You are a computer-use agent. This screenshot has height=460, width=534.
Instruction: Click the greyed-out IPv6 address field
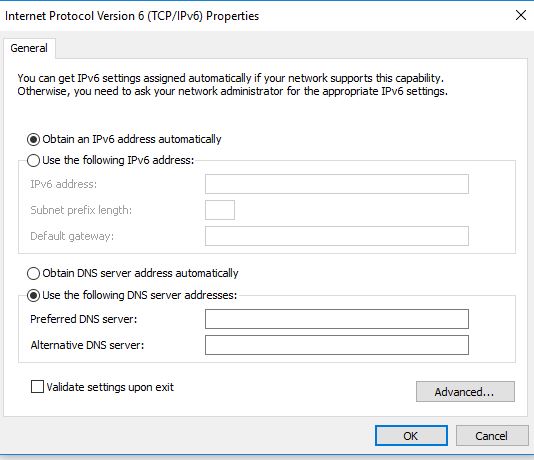point(337,184)
